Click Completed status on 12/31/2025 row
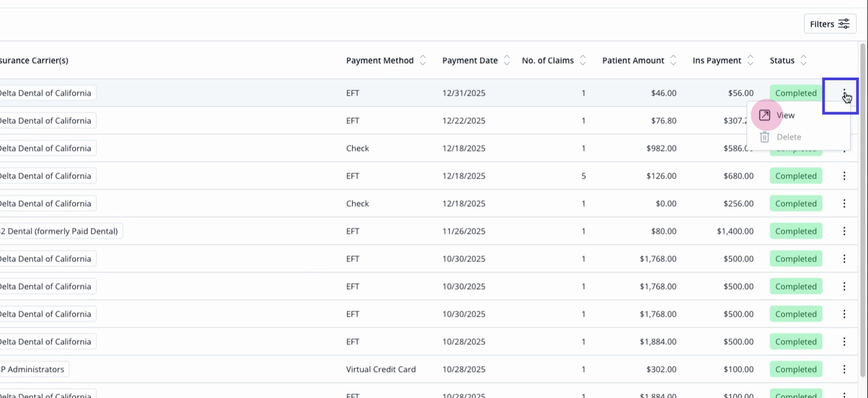Screen dimensions: 868x398 click(796, 93)
